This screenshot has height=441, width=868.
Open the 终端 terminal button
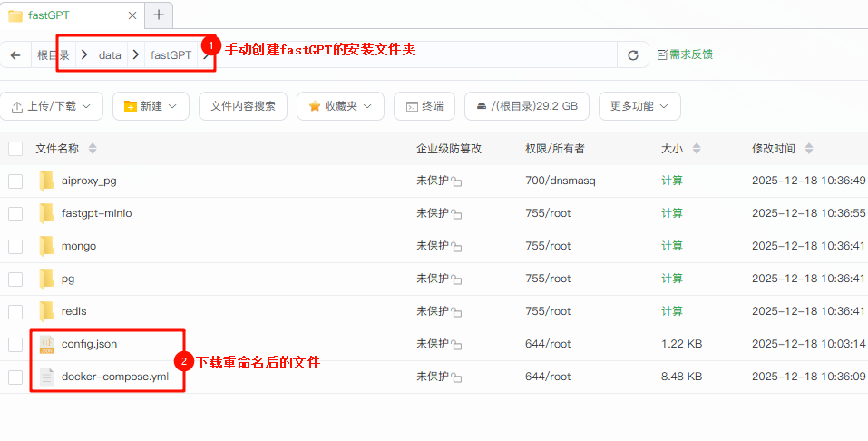tap(424, 106)
